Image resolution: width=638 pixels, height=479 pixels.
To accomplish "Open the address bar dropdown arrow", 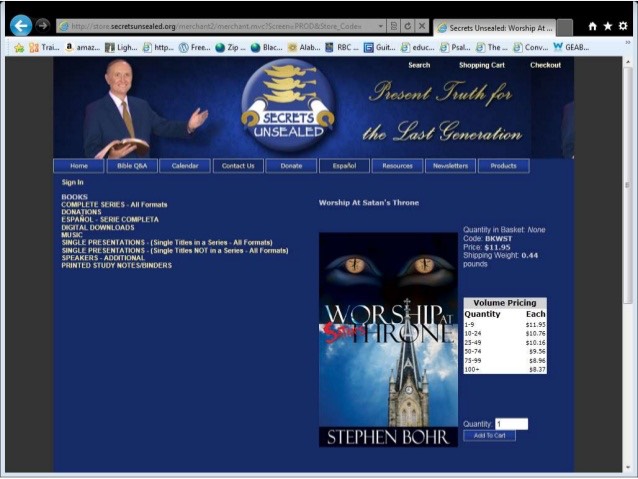I will pyautogui.click(x=380, y=26).
